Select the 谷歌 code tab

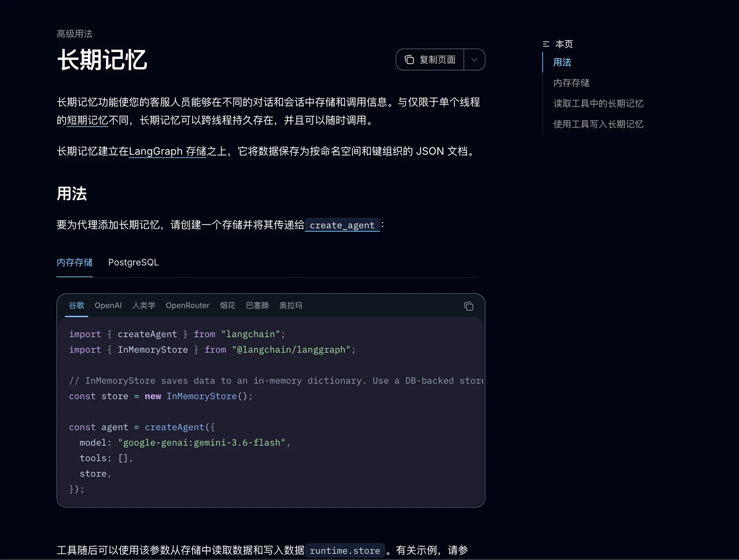click(x=76, y=306)
